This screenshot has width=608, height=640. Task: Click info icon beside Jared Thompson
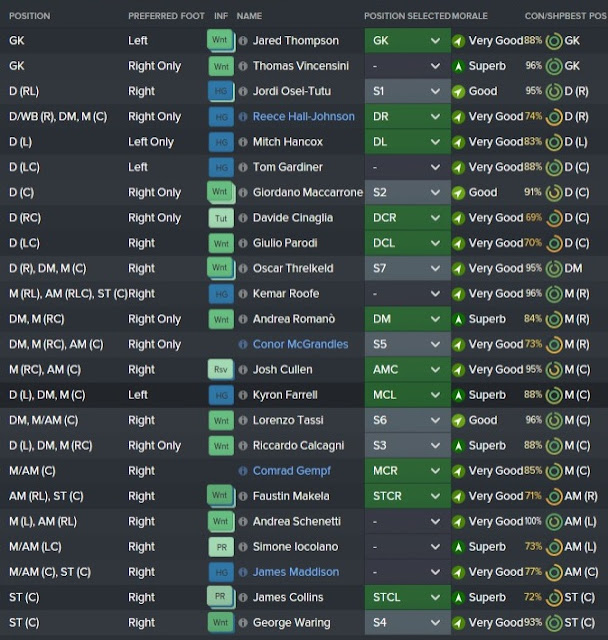point(243,41)
